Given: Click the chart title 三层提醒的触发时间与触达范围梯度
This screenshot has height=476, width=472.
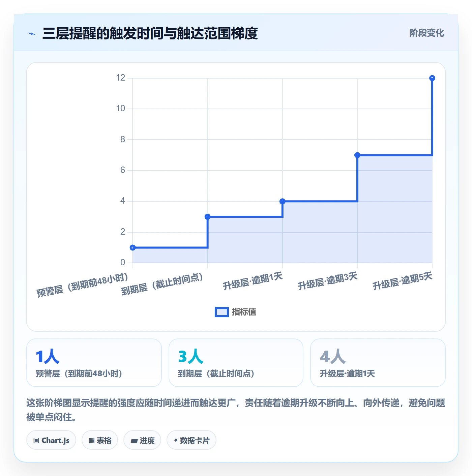Looking at the screenshot, I should [150, 33].
